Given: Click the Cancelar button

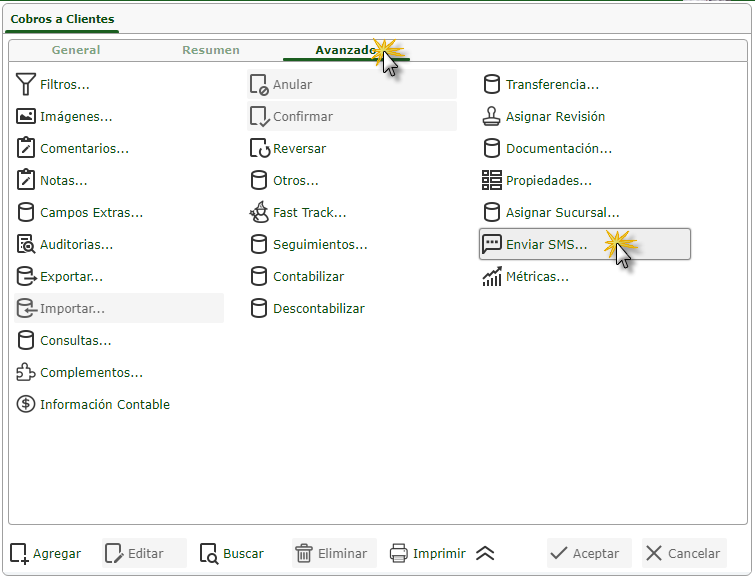Looking at the screenshot, I should 684,553.
